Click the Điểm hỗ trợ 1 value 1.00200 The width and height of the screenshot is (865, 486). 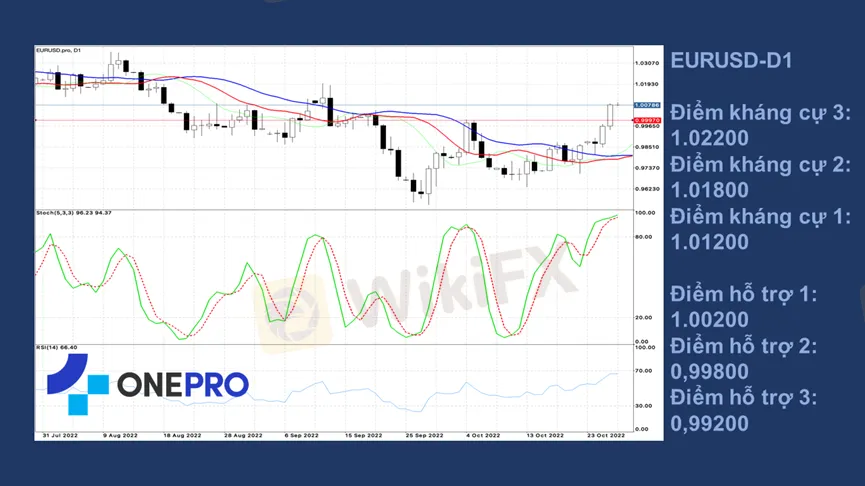pyautogui.click(x=709, y=320)
